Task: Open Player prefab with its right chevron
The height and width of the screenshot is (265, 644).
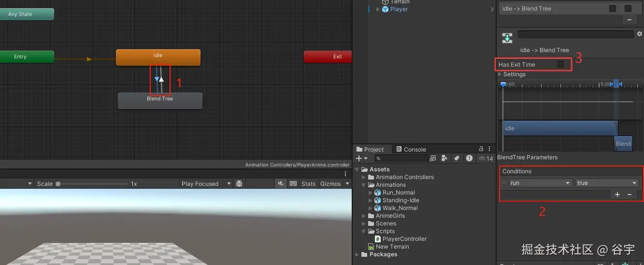Action: click(492, 9)
